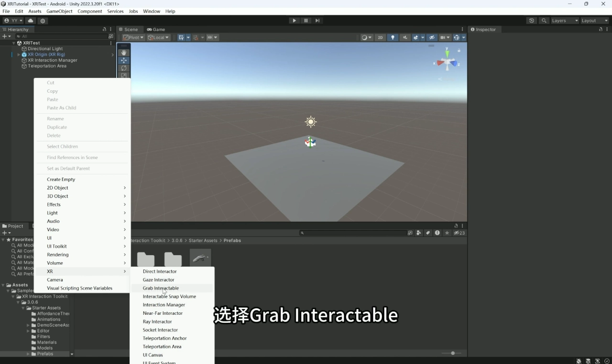Open the Unity version control icon
Screen dimensions: 612x364
click(x=43, y=21)
